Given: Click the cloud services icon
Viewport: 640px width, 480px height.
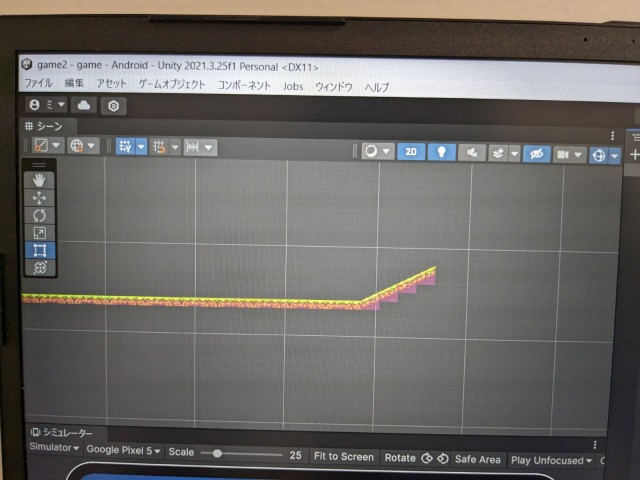Looking at the screenshot, I should [83, 105].
